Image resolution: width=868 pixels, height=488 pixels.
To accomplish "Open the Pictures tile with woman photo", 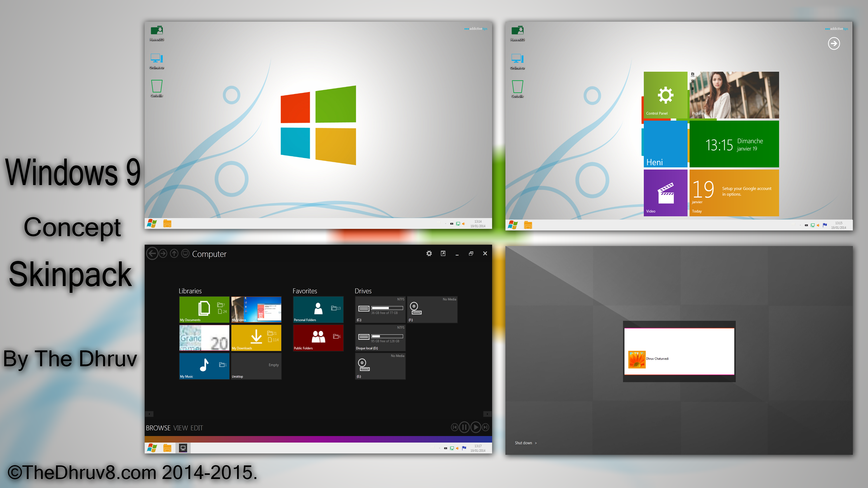I will tap(734, 95).
